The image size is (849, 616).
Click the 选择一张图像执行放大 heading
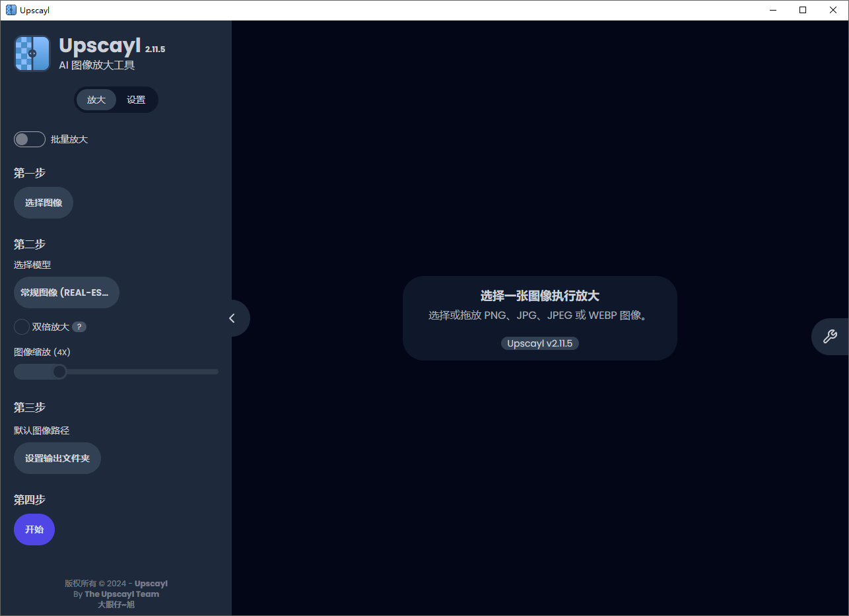(540, 296)
